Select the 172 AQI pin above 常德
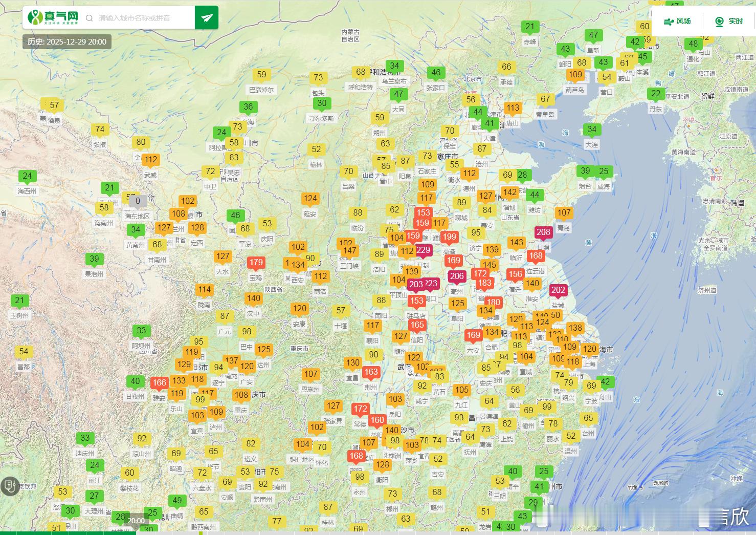The height and width of the screenshot is (535, 756). tap(360, 410)
